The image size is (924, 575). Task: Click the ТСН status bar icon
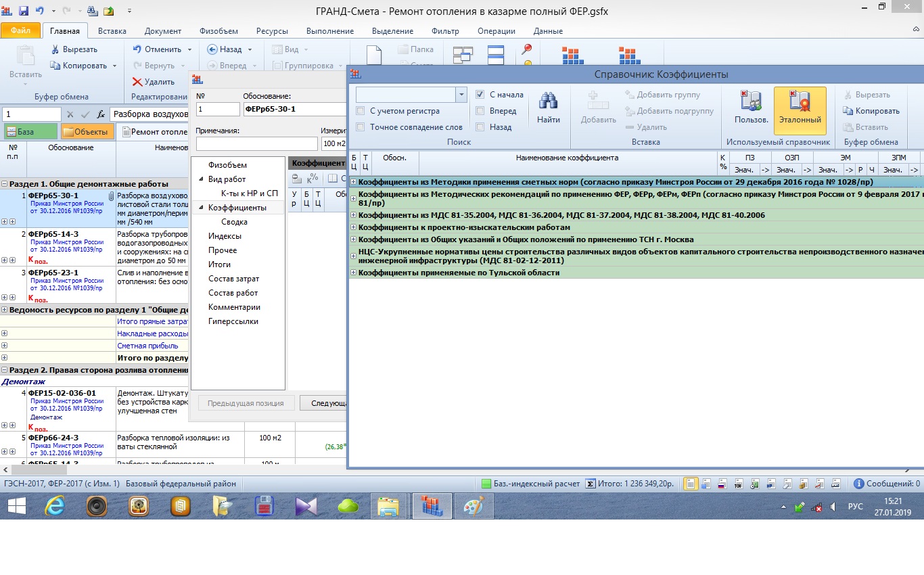coord(737,484)
